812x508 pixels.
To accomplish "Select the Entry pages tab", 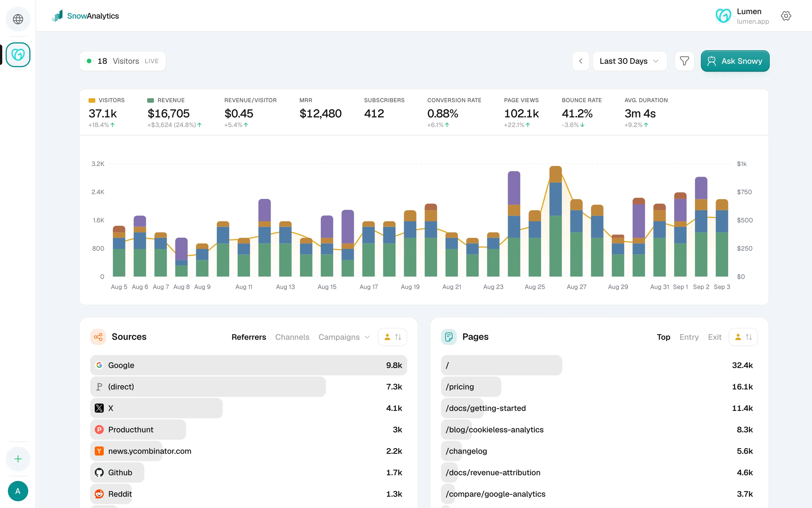I will click(x=689, y=337).
